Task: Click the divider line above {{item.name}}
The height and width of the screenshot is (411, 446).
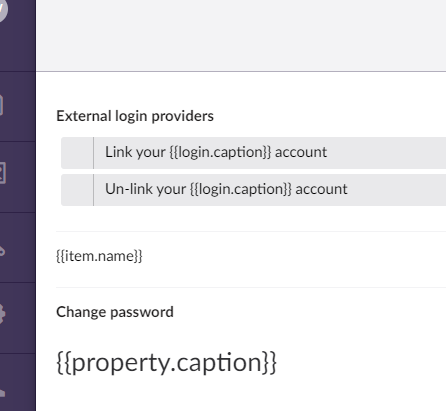Action: [x=251, y=231]
